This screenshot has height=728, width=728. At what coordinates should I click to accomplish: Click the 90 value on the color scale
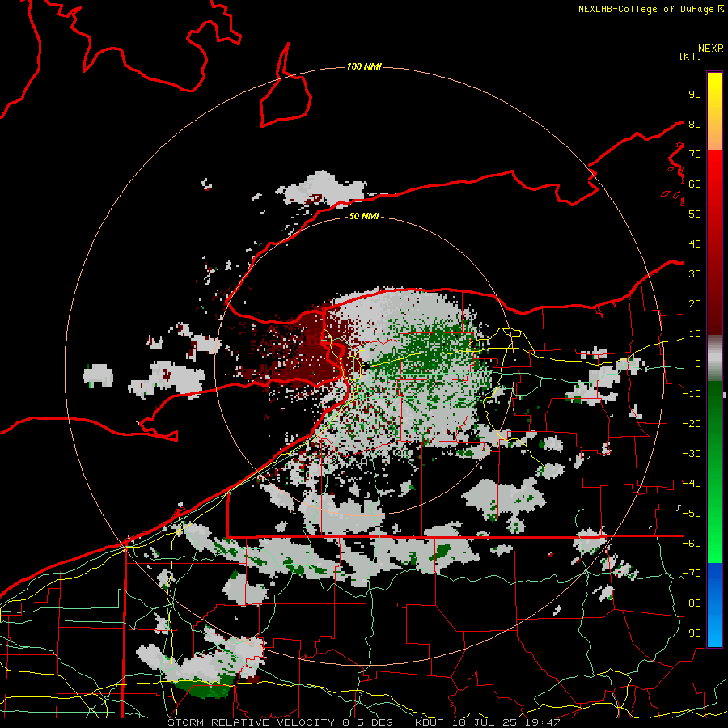695,95
